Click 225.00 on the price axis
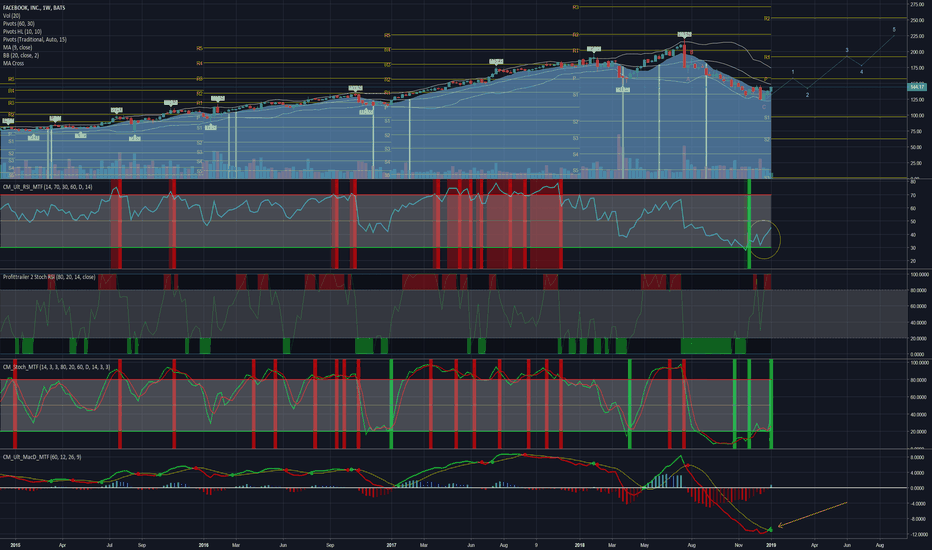932x550 pixels. pos(917,36)
